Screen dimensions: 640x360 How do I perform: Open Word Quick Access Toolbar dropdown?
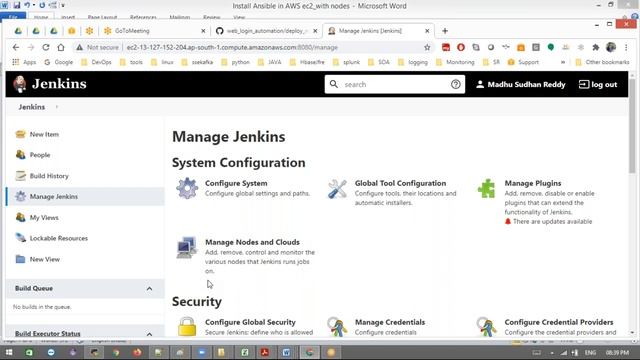tap(63, 5)
